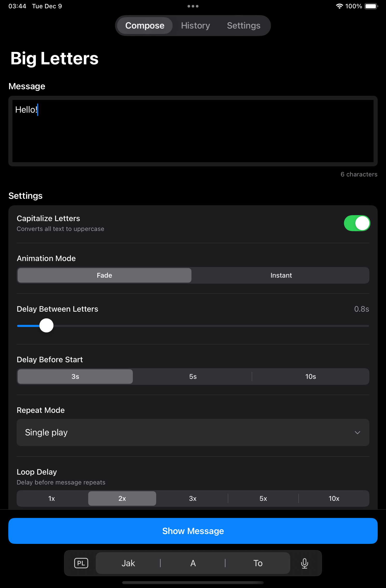Insert the 'To' keyboard suggestion
The height and width of the screenshot is (588, 386).
(x=258, y=563)
